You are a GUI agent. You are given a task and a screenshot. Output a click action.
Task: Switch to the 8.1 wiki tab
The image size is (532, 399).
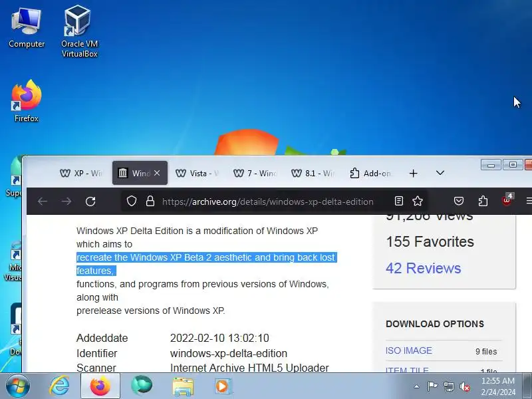pyautogui.click(x=313, y=174)
